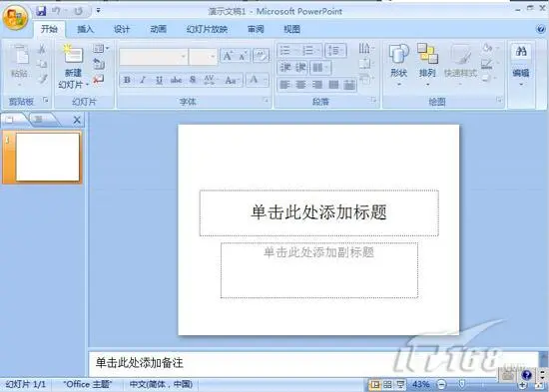
Task: Toggle Italic formatting button
Action: (x=143, y=80)
